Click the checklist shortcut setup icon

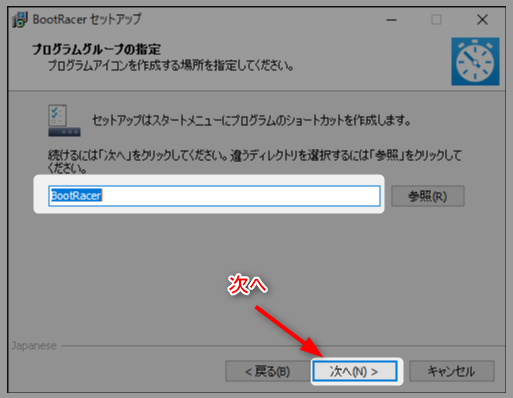click(x=64, y=120)
